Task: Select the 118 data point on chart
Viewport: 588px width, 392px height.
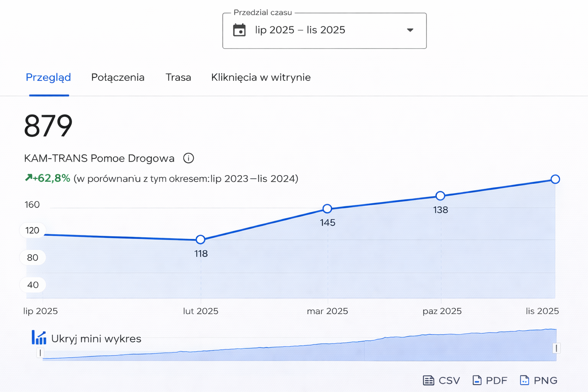Action: 200,240
